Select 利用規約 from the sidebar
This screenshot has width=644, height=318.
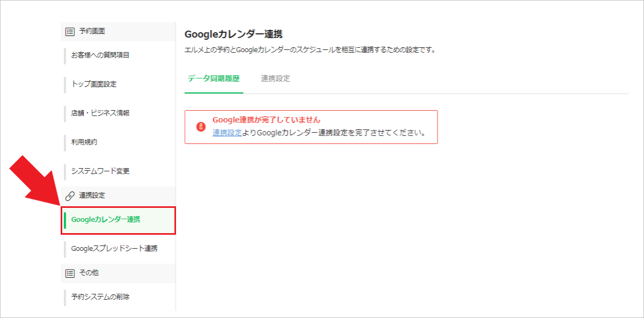[84, 142]
